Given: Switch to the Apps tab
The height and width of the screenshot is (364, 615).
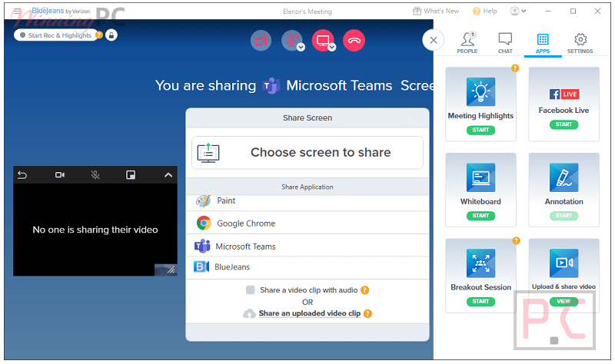Looking at the screenshot, I should point(543,43).
